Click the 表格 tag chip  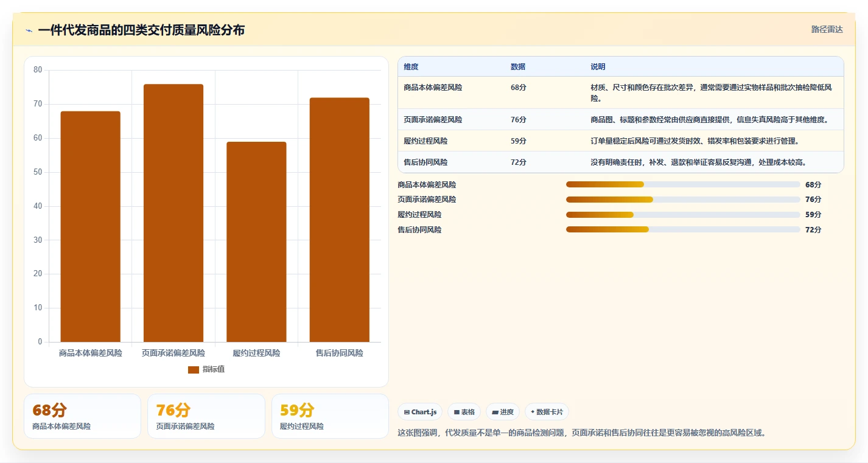[x=464, y=412]
